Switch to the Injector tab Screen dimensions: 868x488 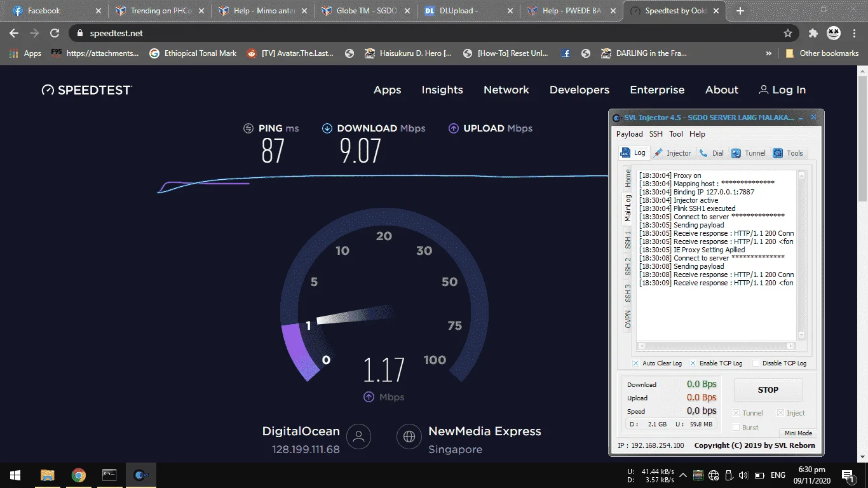[x=672, y=153]
